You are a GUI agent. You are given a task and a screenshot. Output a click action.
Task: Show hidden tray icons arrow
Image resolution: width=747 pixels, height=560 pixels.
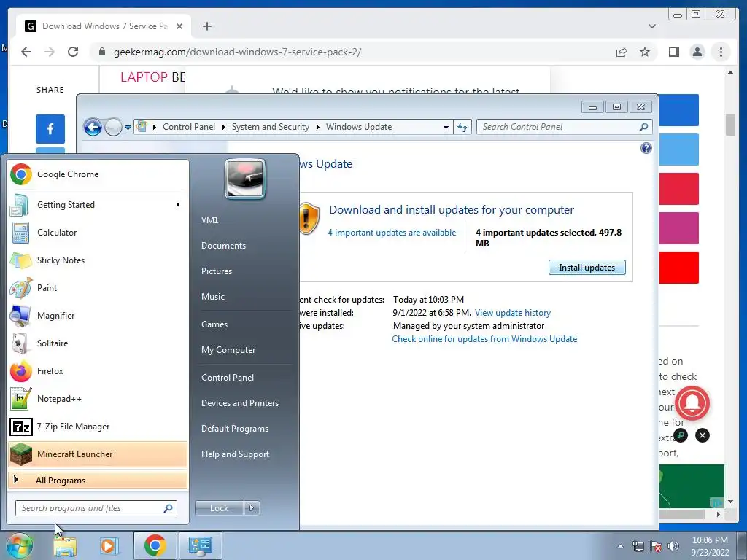(x=620, y=546)
